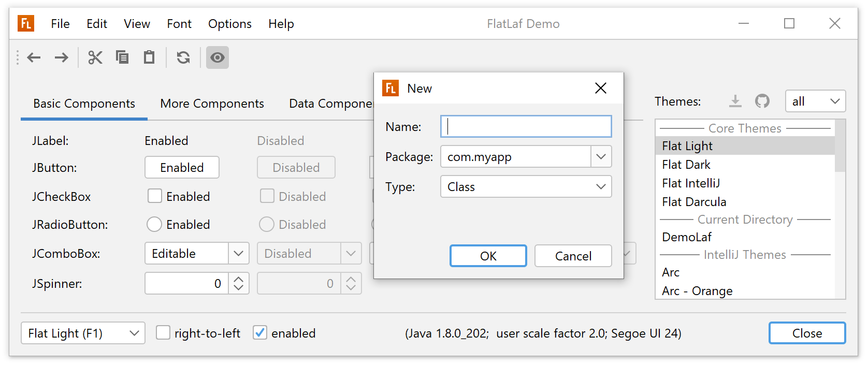Click the FlatLaf logo in the title bar
This screenshot has height=365, width=868.
point(26,23)
